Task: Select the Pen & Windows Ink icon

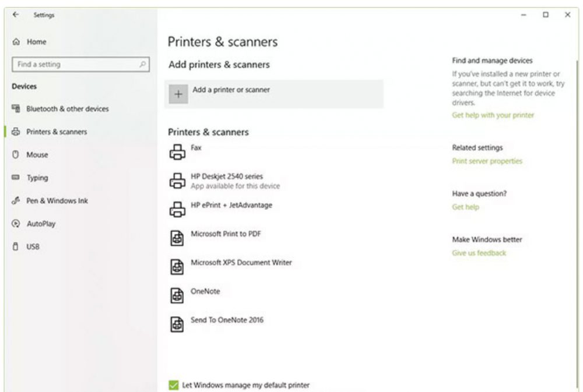Action: pos(15,200)
